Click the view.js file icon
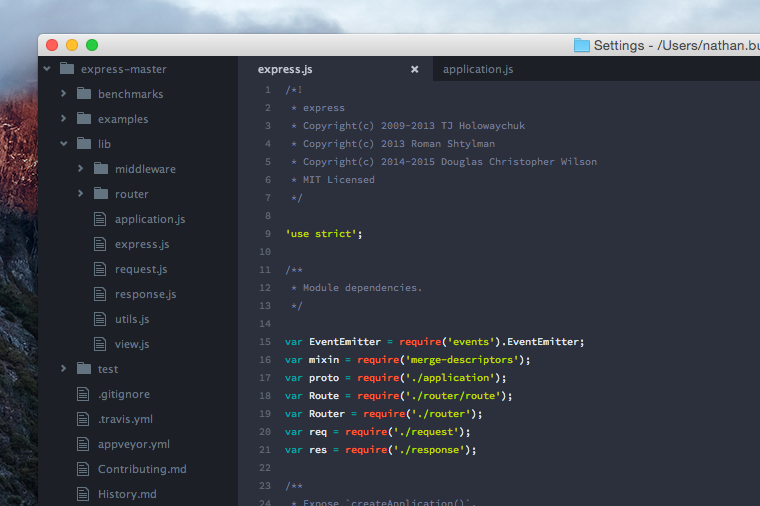Viewport: 760px width, 506px height. 100,344
